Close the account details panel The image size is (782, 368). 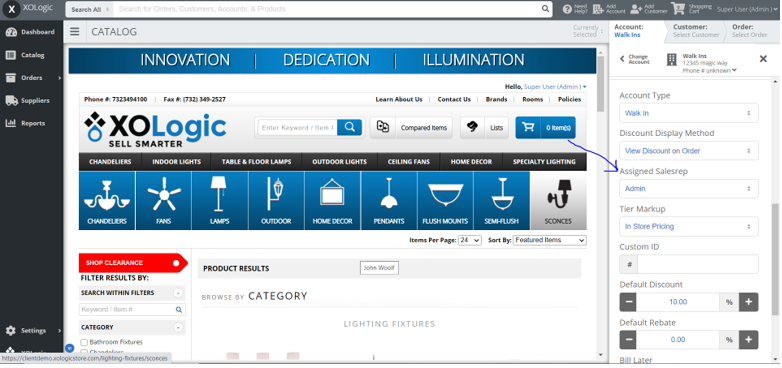tap(763, 59)
